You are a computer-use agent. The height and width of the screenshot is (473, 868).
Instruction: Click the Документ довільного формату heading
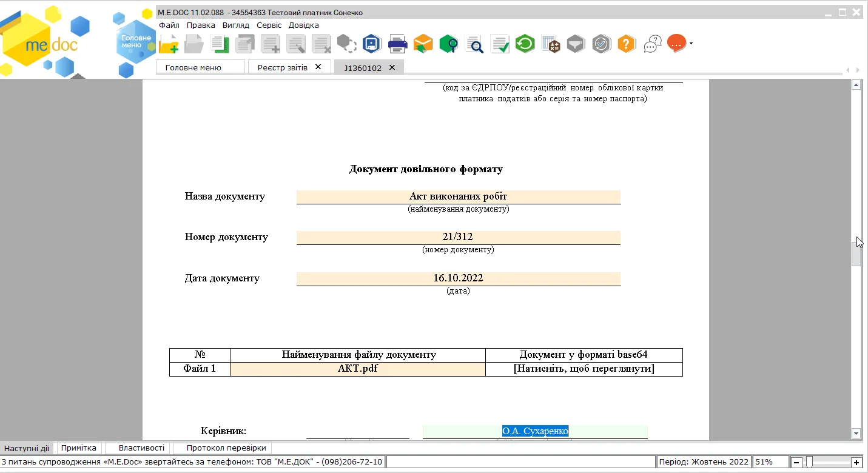(x=426, y=169)
